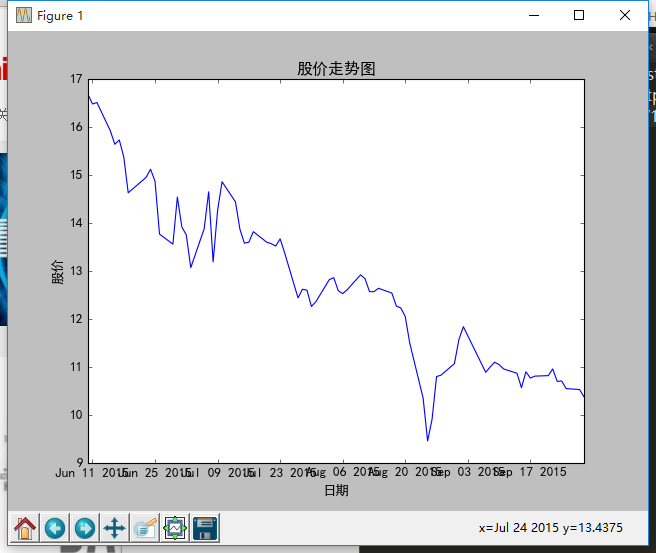Select the Zoom to rectangle tool
656x553 pixels.
click(145, 527)
